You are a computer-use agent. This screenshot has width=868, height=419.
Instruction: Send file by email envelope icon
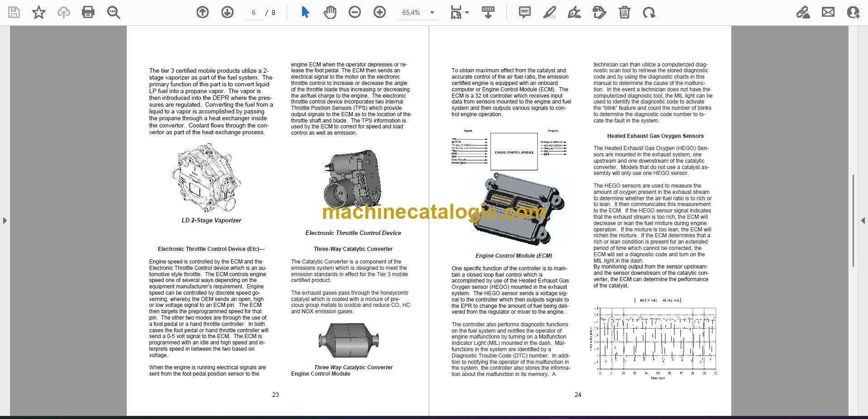click(x=828, y=12)
